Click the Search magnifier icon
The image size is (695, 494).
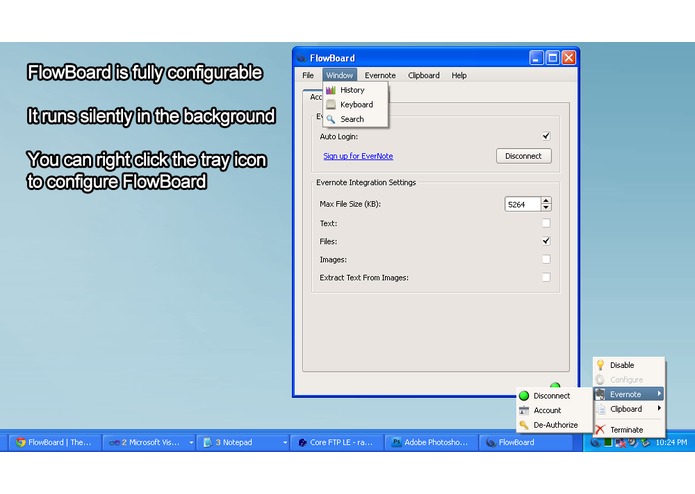331,119
